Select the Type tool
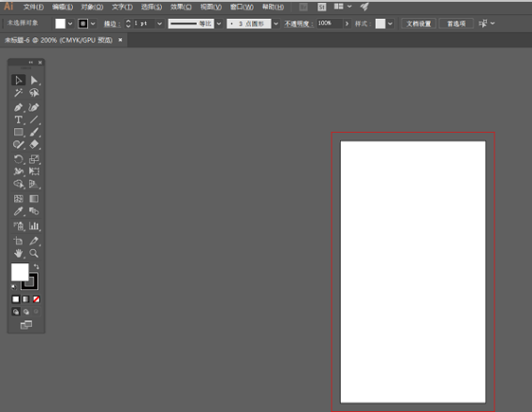532x412 pixels. point(19,120)
